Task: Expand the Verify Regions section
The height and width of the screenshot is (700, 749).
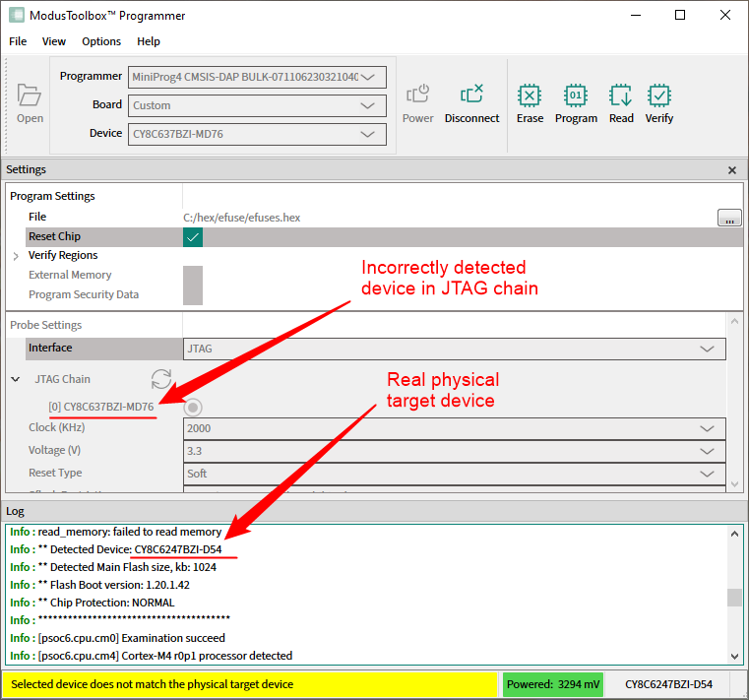Action: click(x=16, y=256)
